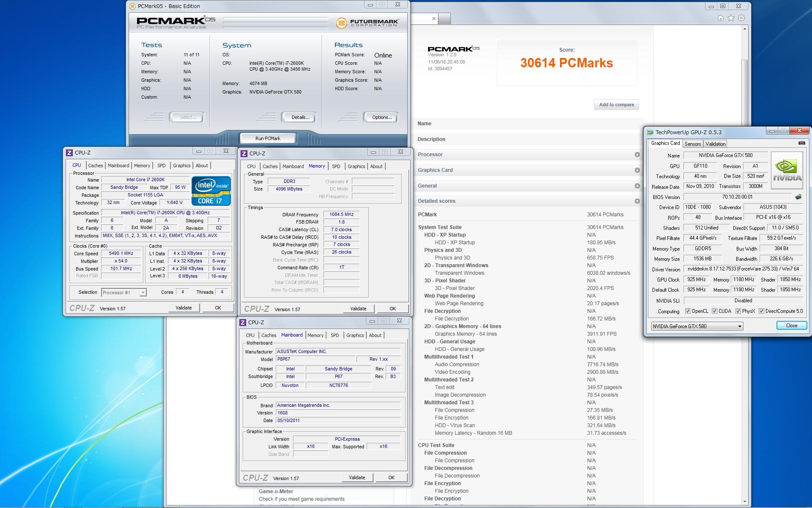The width and height of the screenshot is (812, 508).
Task: Click PCMark05 logo on results web page
Action: pos(453,49)
